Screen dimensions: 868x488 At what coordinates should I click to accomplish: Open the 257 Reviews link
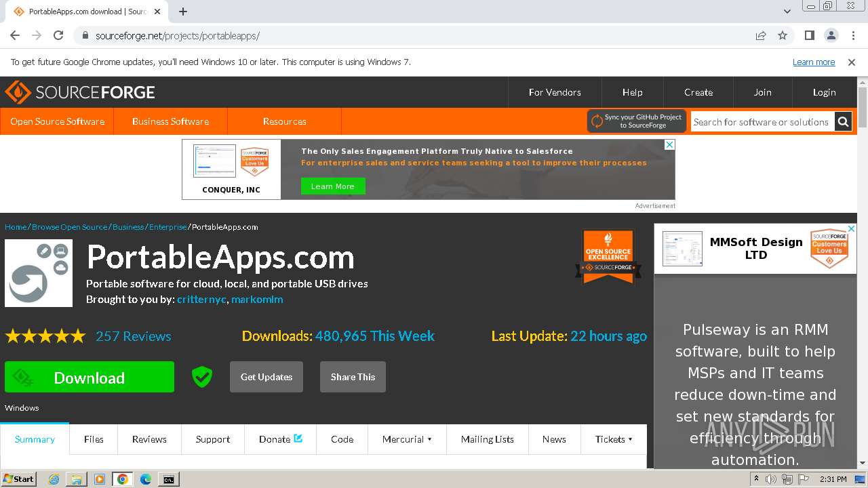(134, 336)
